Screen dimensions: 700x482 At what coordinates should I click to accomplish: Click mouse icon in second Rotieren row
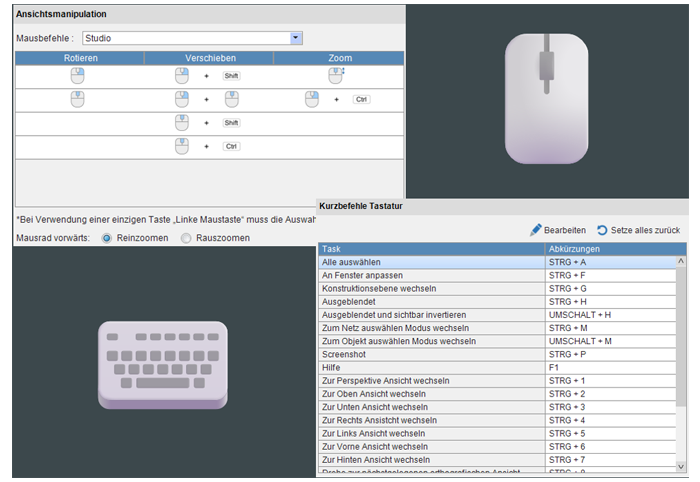[x=78, y=99]
